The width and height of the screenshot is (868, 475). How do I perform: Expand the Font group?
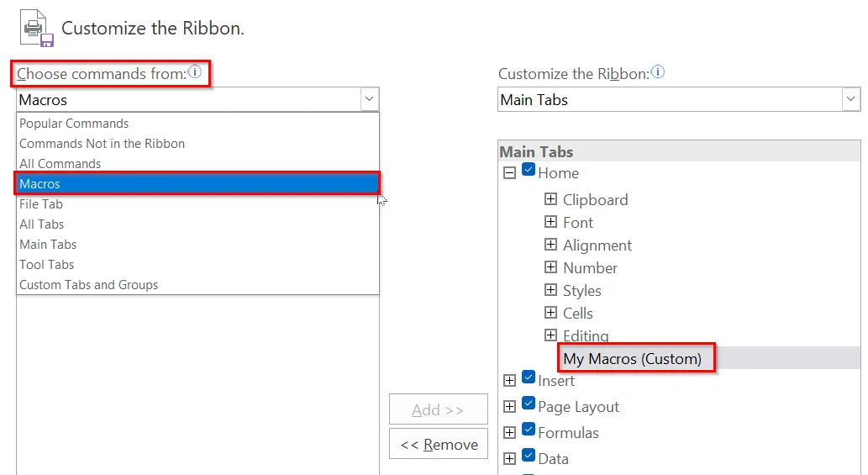coord(550,221)
